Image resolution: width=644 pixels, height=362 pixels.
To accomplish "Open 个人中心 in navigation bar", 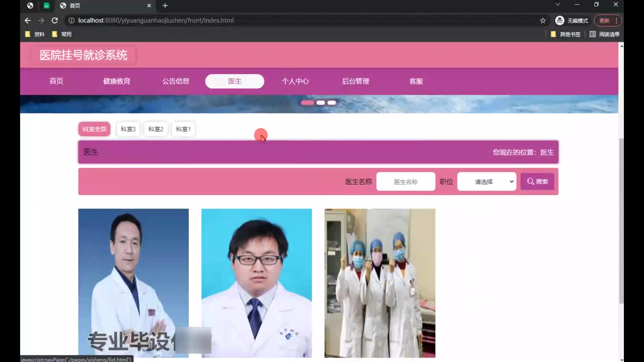I will 295,81.
